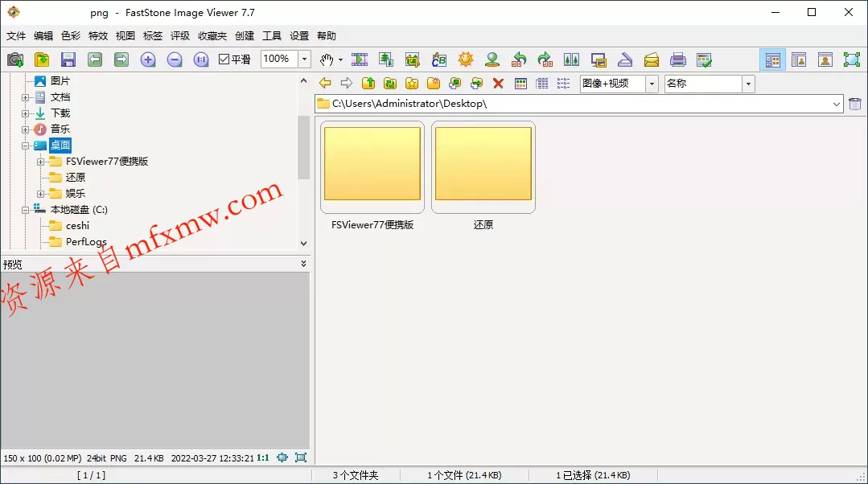868x484 pixels.
Task: Expand the FSViewer77便携版 tree node
Action: point(40,162)
